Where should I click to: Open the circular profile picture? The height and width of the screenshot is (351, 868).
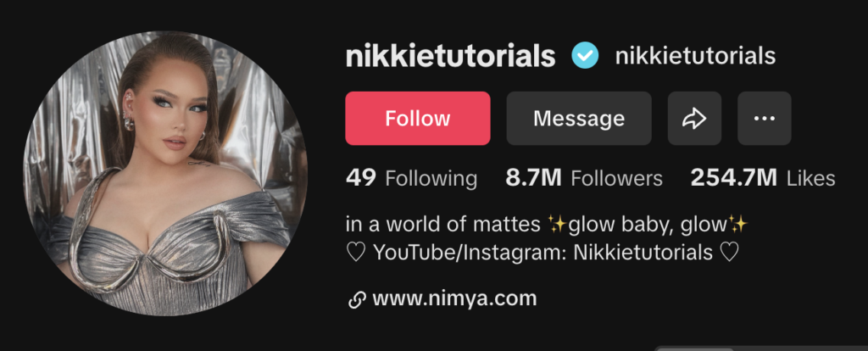pyautogui.click(x=165, y=174)
